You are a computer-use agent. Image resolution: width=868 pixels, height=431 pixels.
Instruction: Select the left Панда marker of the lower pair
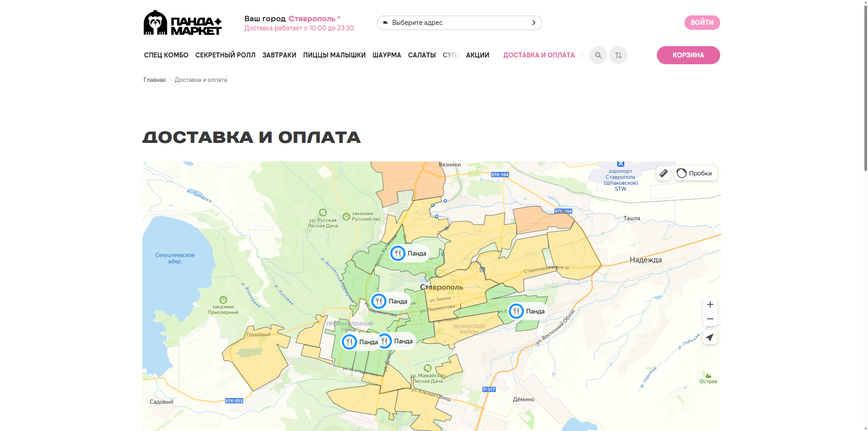(349, 341)
